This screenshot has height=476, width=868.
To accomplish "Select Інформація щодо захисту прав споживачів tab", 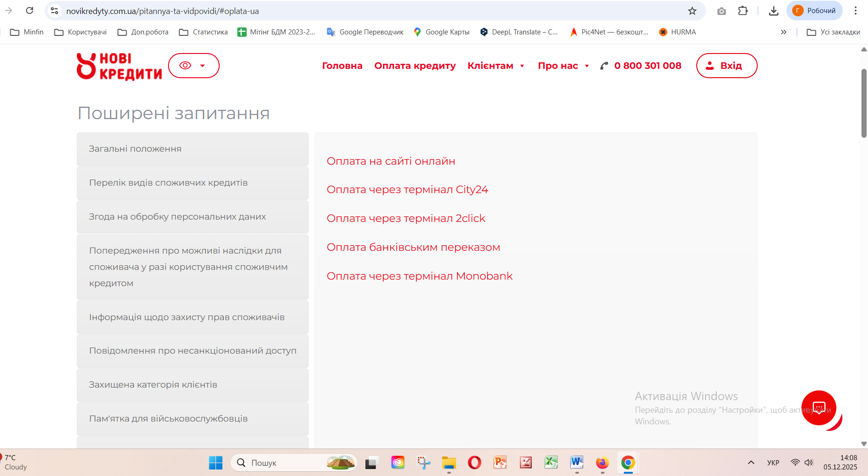I will [193, 317].
